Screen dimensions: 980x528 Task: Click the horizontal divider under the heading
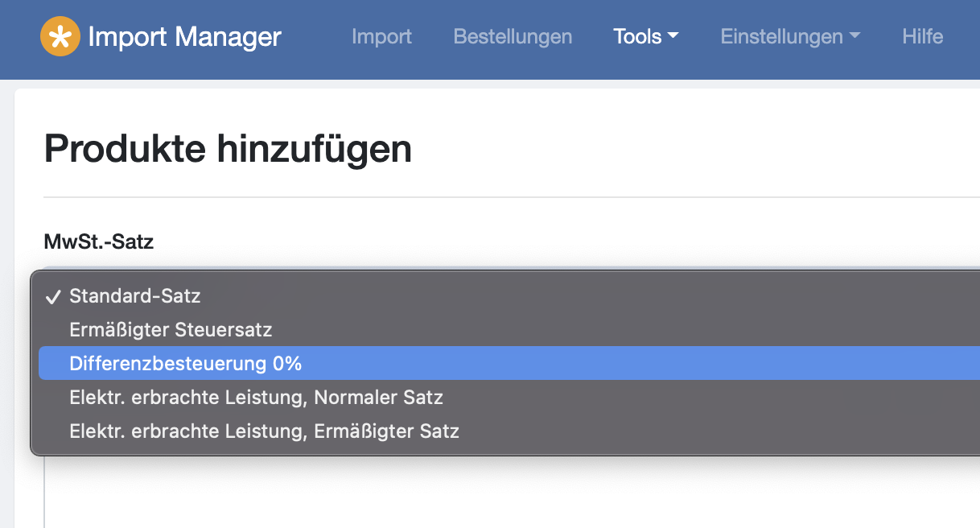coord(512,197)
